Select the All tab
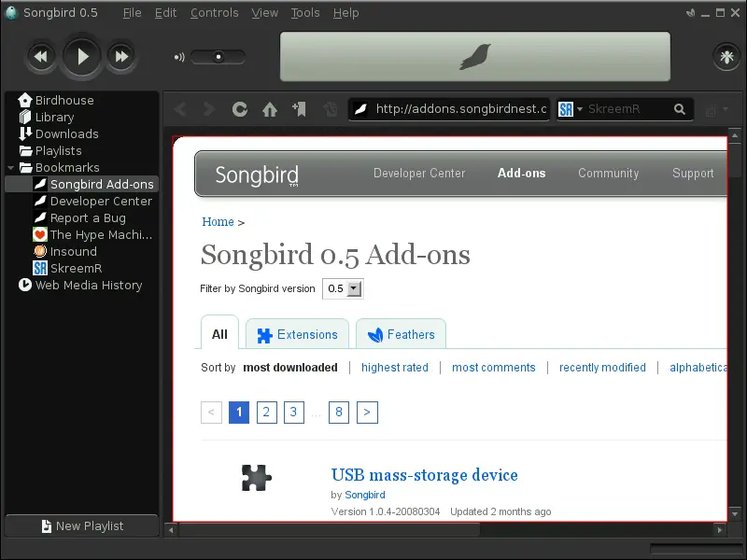The width and height of the screenshot is (747, 560). (219, 334)
